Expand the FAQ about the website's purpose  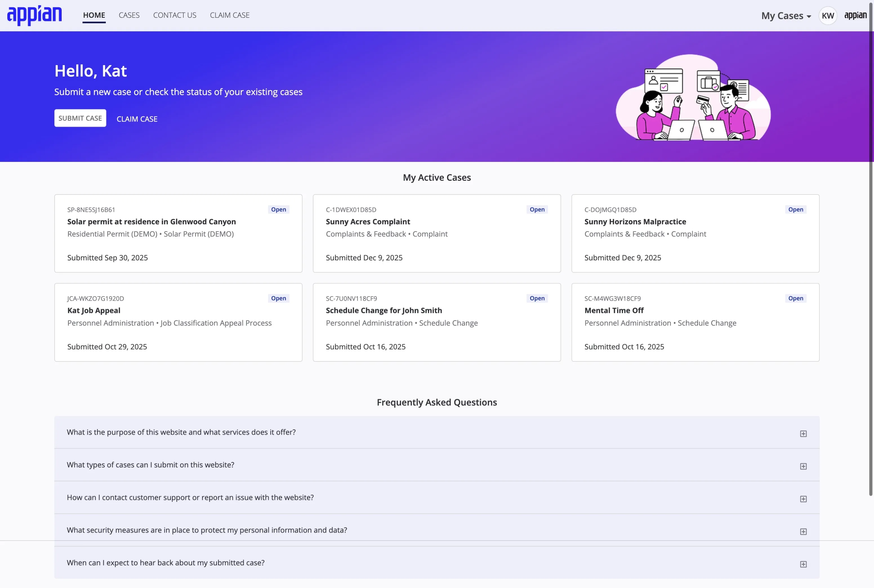[804, 433]
